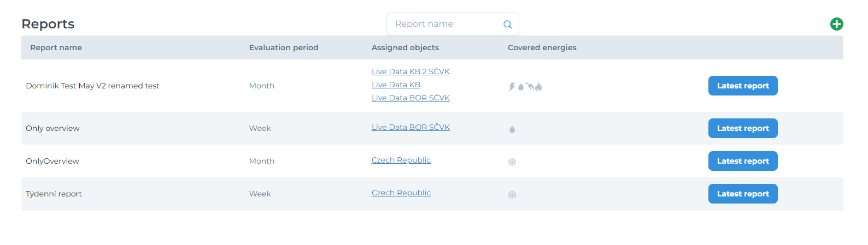Follow Live Data BOR SČVK link in first row
This screenshot has width=868, height=245.
coord(410,98)
